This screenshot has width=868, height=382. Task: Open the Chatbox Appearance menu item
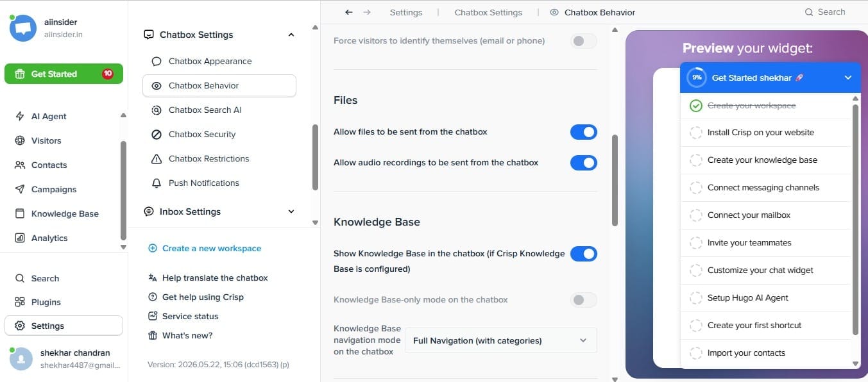(x=219, y=62)
